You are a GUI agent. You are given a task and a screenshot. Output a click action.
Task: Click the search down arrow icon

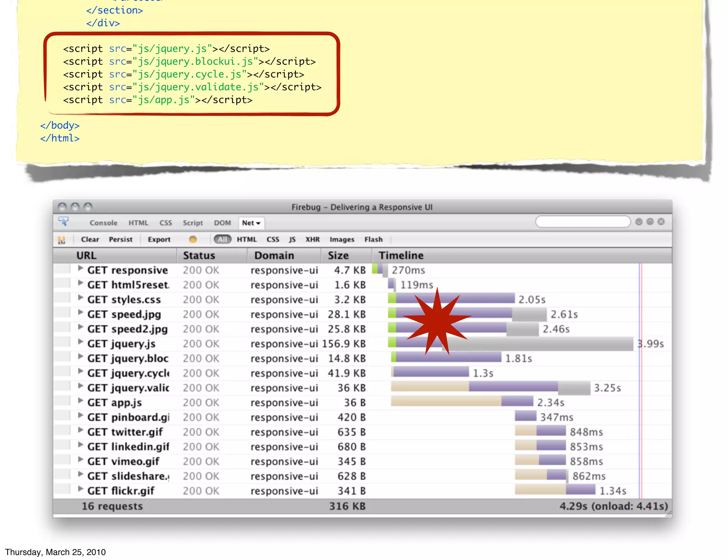(639, 222)
